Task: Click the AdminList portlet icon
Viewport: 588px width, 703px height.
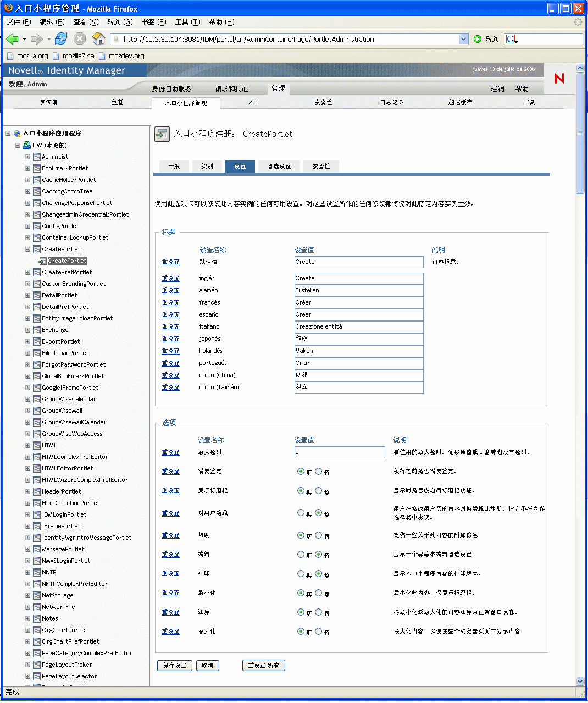Action: [x=37, y=157]
